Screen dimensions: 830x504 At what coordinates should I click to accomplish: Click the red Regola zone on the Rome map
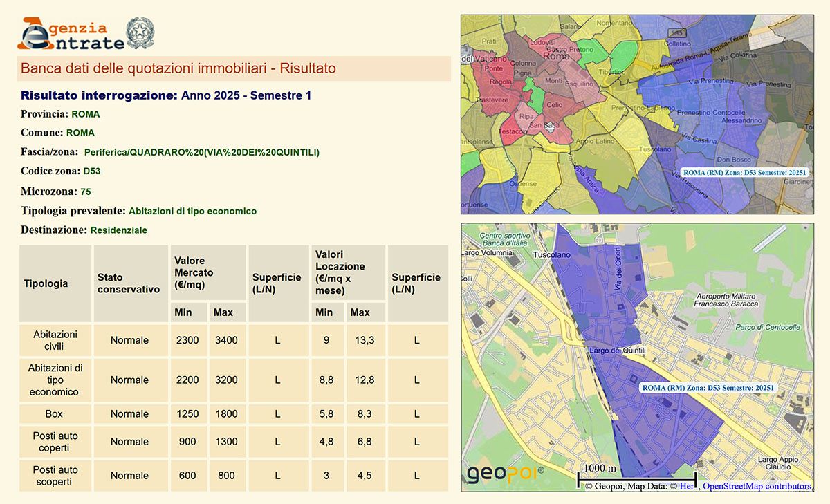pyautogui.click(x=501, y=82)
